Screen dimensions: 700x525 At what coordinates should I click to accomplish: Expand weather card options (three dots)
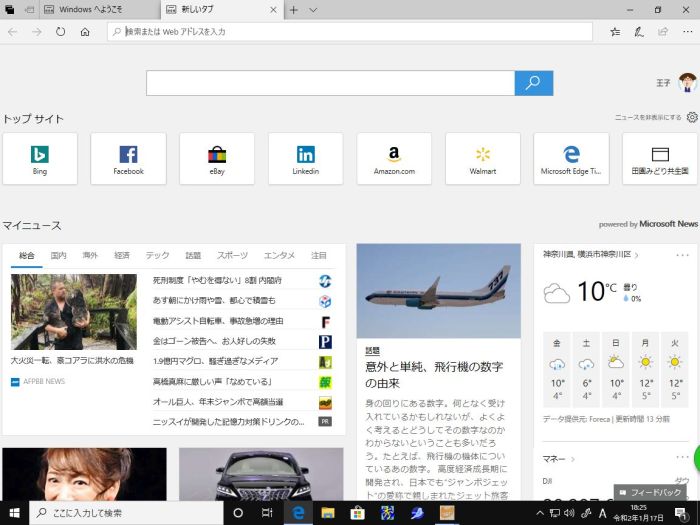[x=684, y=255]
